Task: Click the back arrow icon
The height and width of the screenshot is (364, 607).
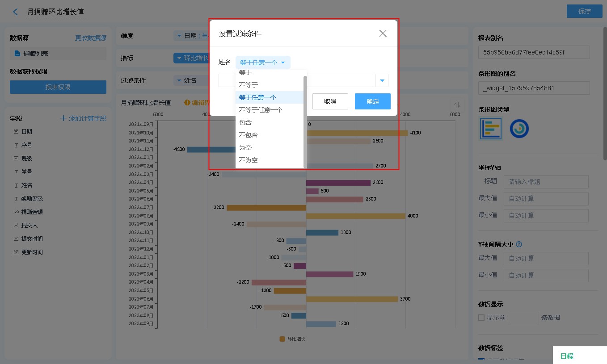Action: [x=16, y=12]
